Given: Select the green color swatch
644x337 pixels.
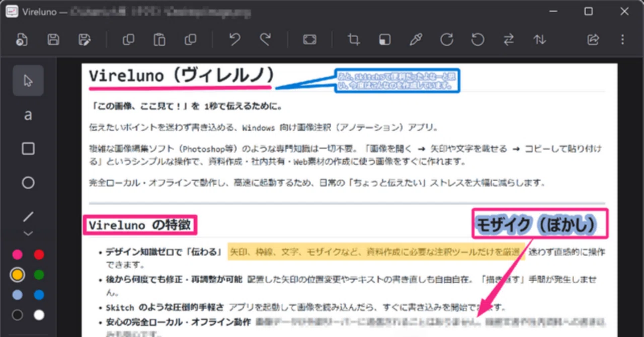Looking at the screenshot, I should tap(39, 275).
